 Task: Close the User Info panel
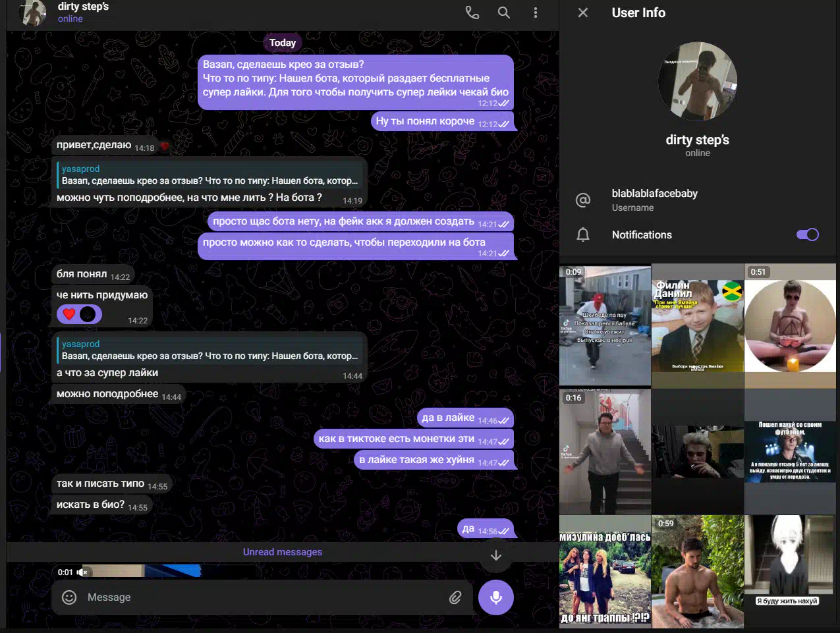[583, 13]
